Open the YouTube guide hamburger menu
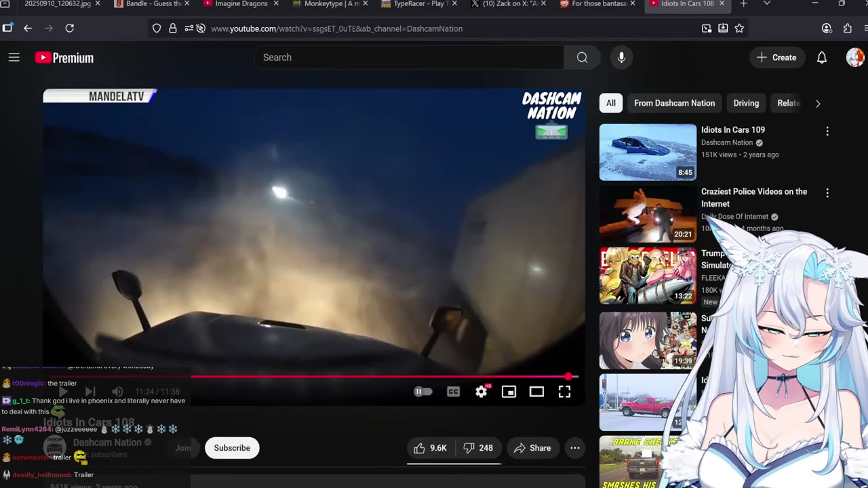This screenshot has width=868, height=488. click(14, 58)
